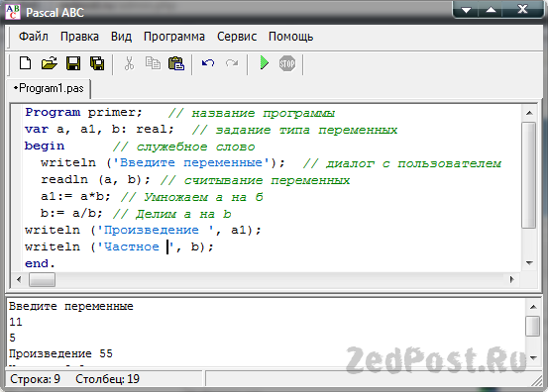This screenshot has width=548, height=392.
Task: Save the program with floppy disk icon
Action: (73, 63)
